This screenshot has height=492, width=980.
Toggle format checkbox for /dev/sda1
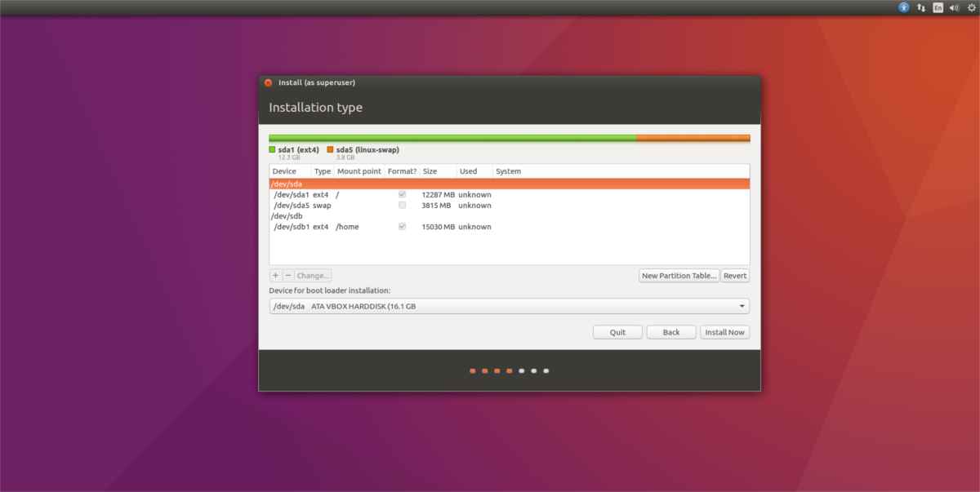click(402, 195)
